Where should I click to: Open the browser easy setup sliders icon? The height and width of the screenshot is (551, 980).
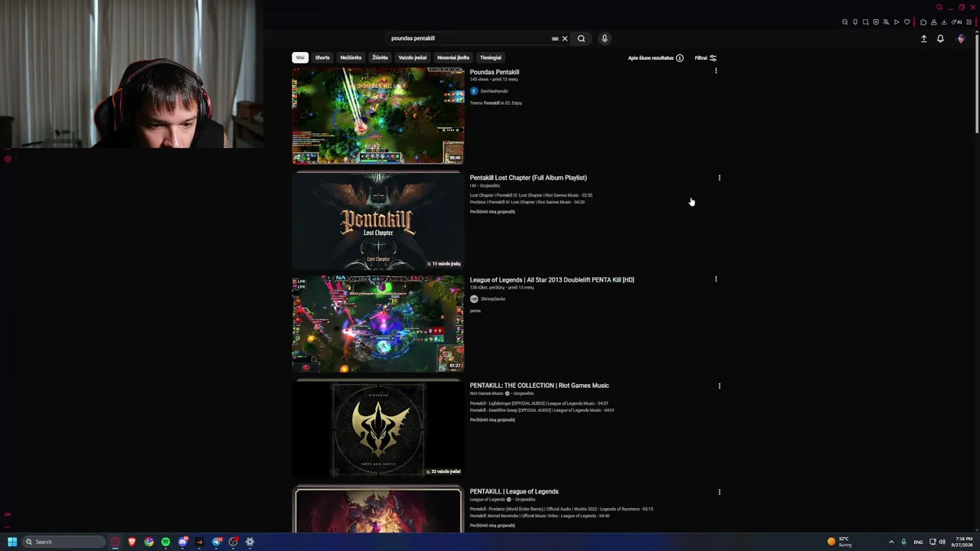969,22
